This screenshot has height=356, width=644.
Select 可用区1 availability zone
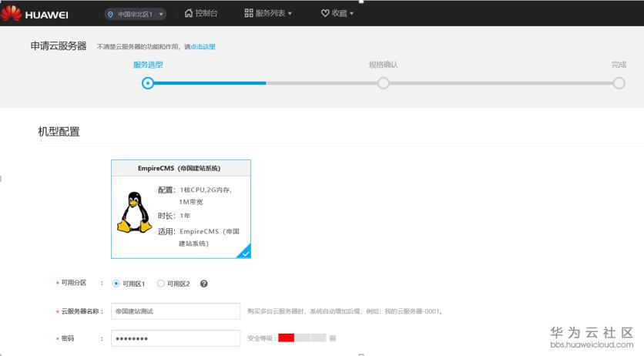(x=129, y=284)
